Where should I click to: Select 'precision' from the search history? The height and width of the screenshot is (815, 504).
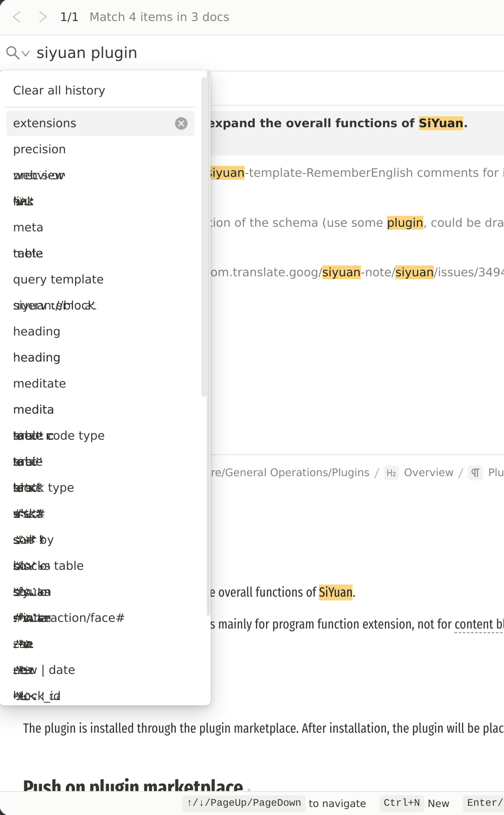[x=39, y=149]
